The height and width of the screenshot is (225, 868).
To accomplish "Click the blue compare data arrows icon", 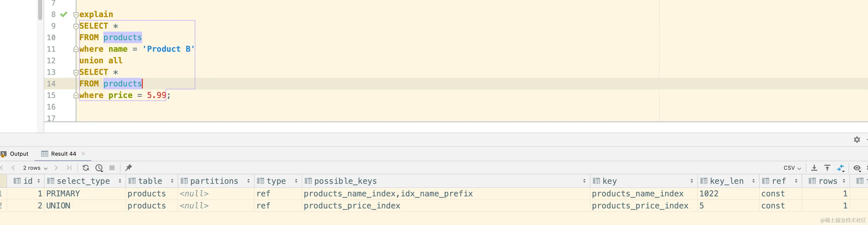I will 840,168.
